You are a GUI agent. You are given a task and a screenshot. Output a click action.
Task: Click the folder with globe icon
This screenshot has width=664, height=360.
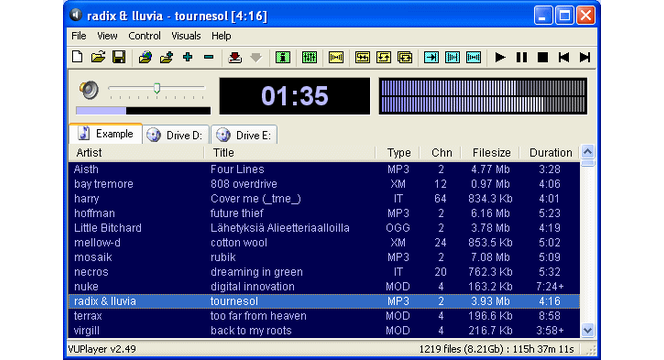point(145,57)
